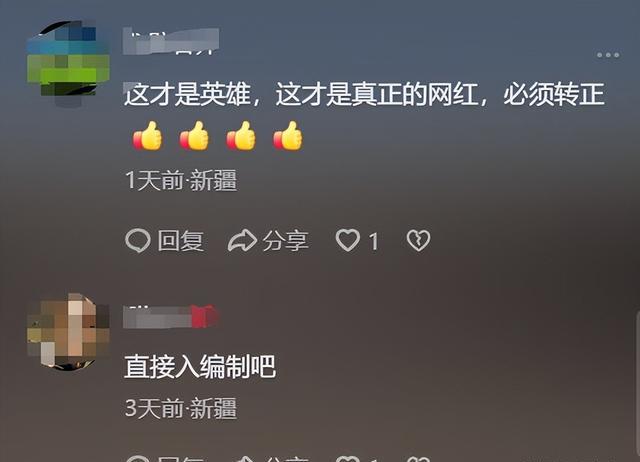
Task: Select the comment text 这才是英雄，这才是真正的网红
Action: point(301,94)
